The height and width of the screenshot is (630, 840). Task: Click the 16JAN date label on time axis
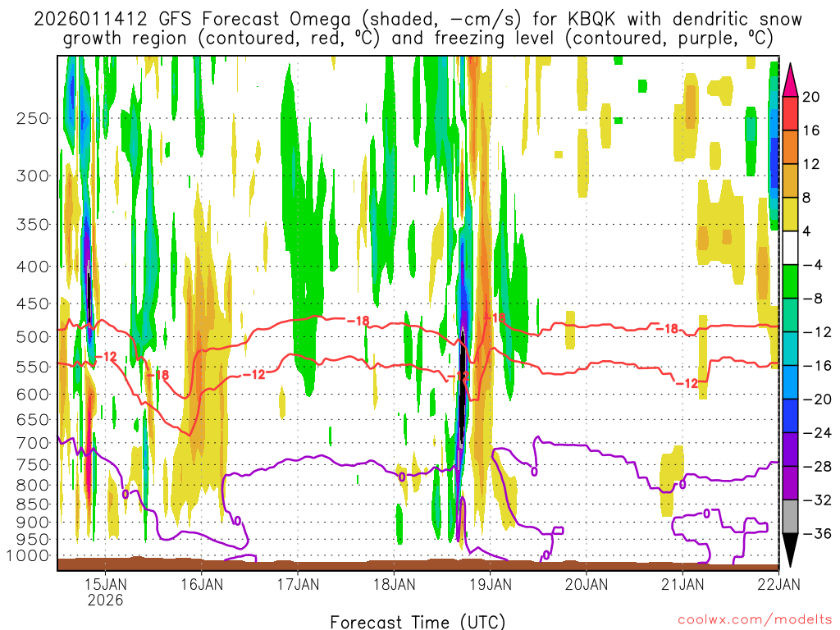pos(202,584)
